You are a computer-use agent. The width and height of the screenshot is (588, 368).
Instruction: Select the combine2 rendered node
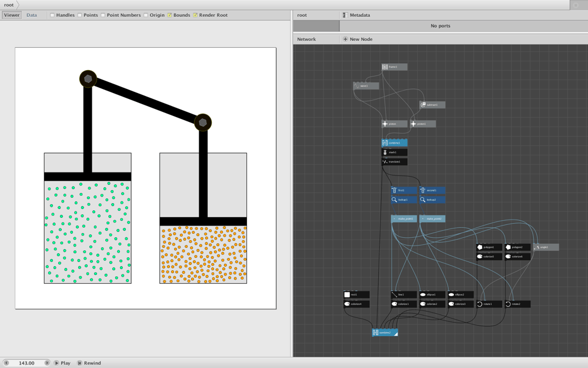coord(385,333)
